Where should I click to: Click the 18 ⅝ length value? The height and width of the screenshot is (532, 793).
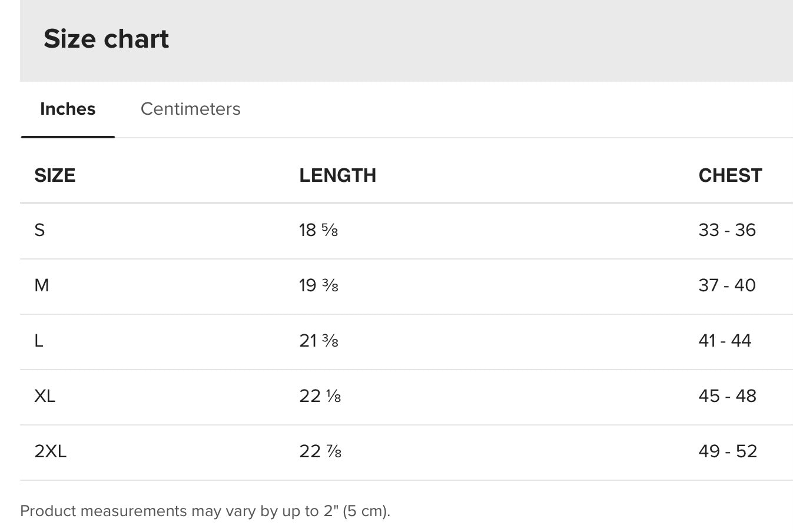click(318, 230)
